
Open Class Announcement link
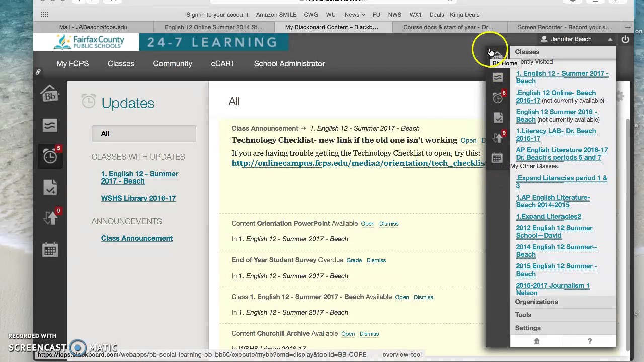pos(136,238)
